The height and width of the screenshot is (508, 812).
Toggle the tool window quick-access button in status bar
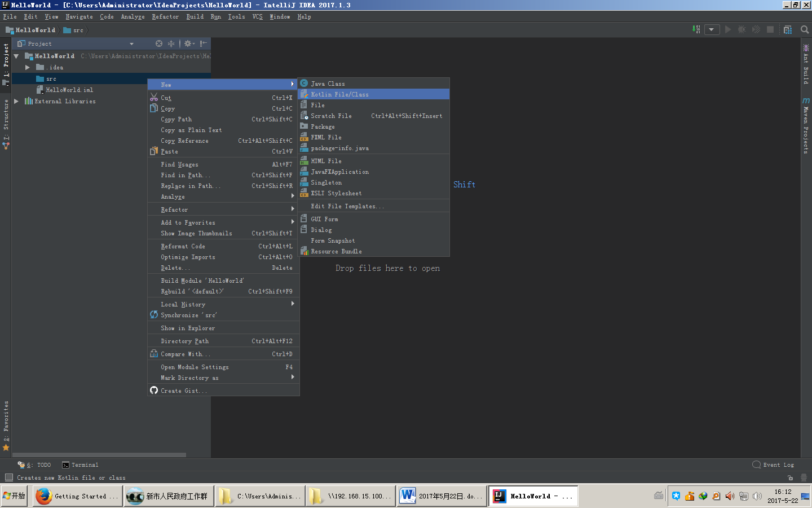coord(9,478)
